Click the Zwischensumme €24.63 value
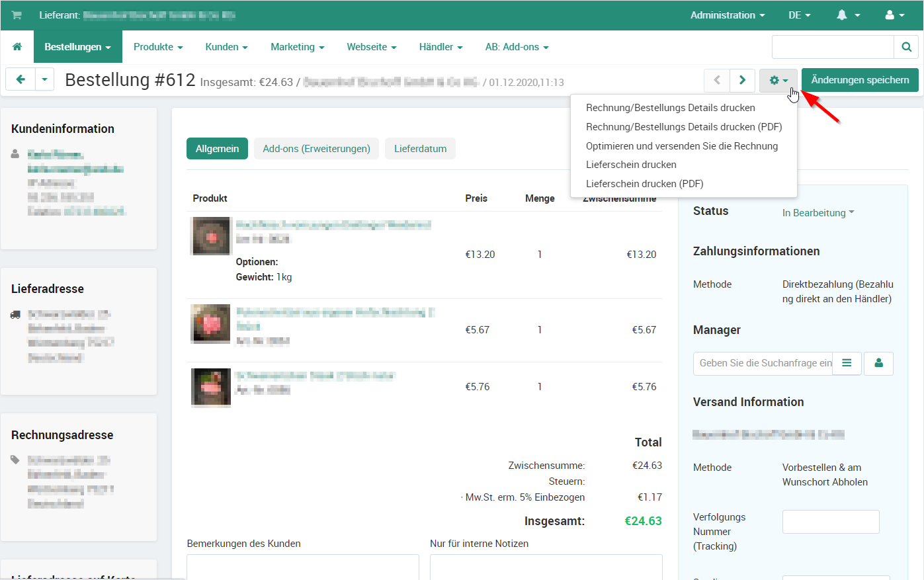This screenshot has height=580, width=924. 647,466
